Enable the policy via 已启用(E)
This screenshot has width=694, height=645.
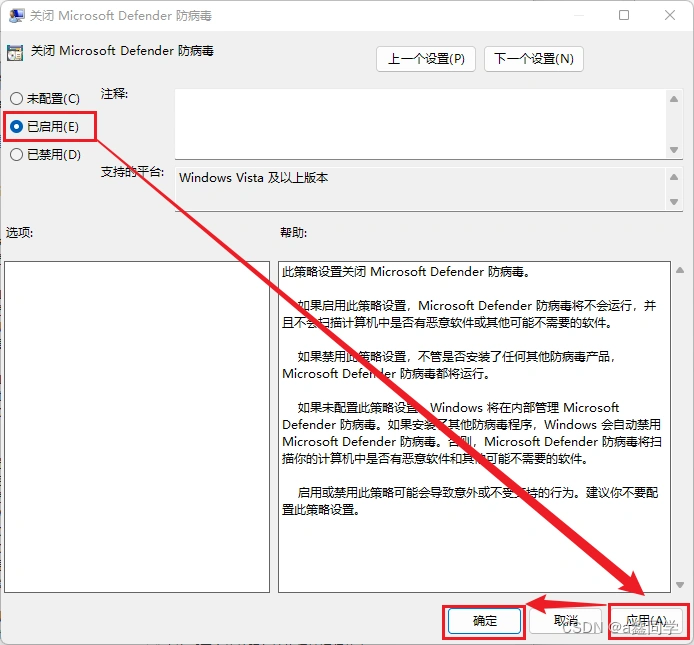point(16,127)
